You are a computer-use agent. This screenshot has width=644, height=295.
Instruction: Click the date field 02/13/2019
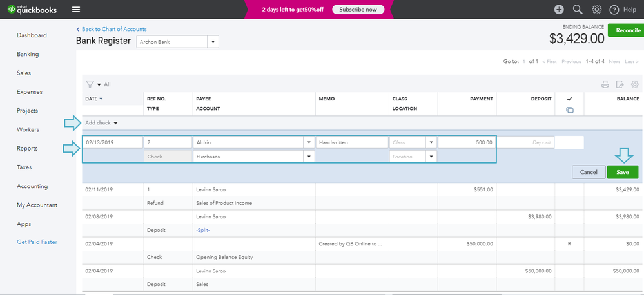coord(113,142)
